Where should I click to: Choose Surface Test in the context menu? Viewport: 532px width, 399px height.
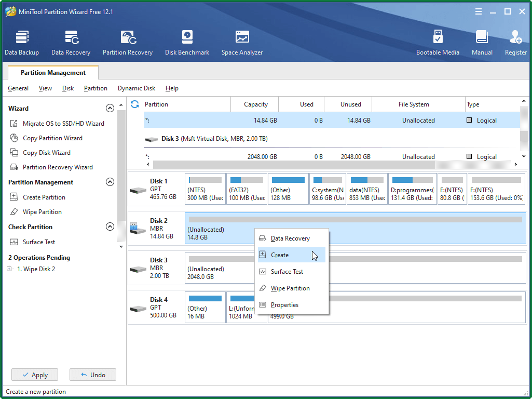pos(292,271)
